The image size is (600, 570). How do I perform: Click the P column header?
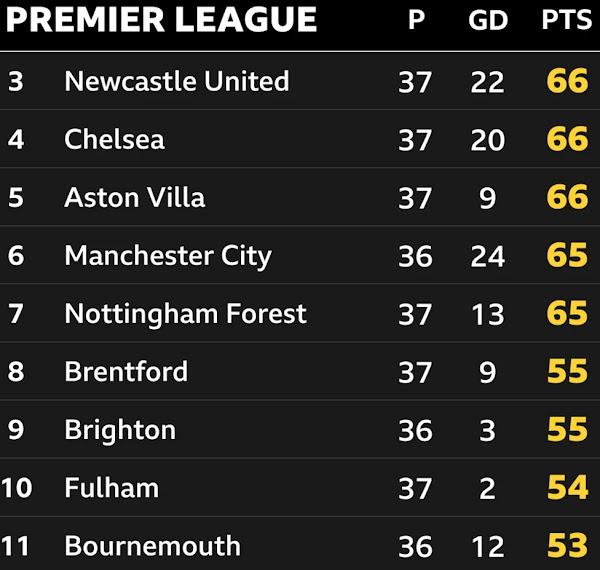click(x=416, y=20)
